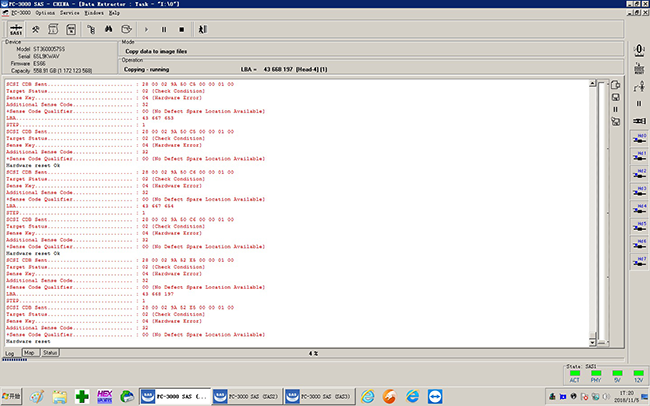Toggle head Hd4 button
This screenshot has height=406, width=650.
pos(640,209)
